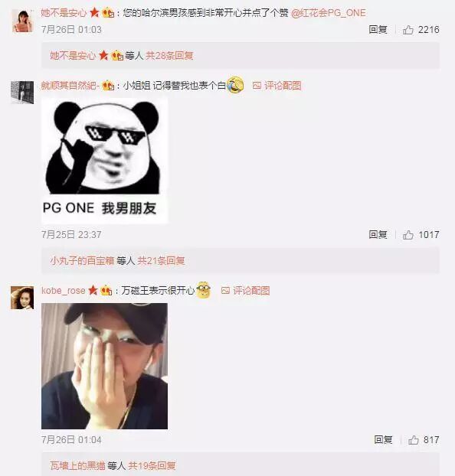Open the red star badge beside 她不是安心
Viewport: 455px width, 476px height.
(94, 13)
